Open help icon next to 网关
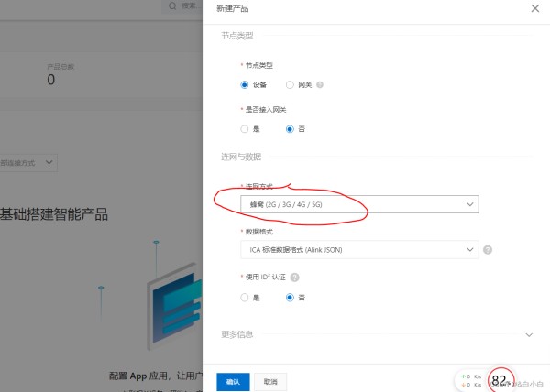The image size is (550, 392). click(x=320, y=85)
